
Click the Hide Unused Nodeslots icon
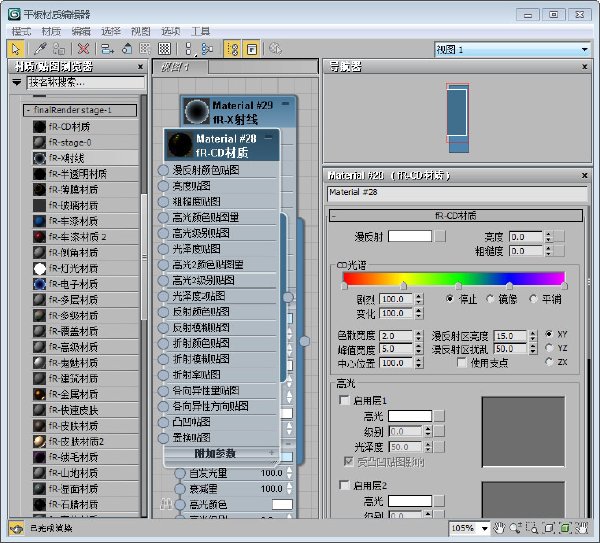tap(127, 49)
